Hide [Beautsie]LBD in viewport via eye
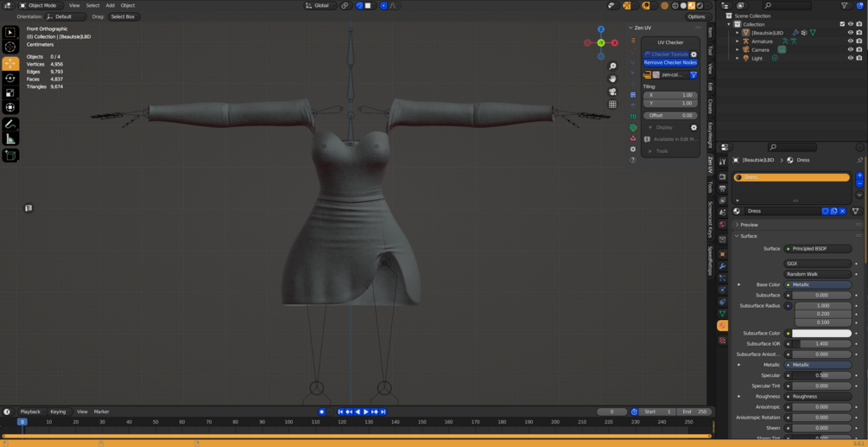 850,33
